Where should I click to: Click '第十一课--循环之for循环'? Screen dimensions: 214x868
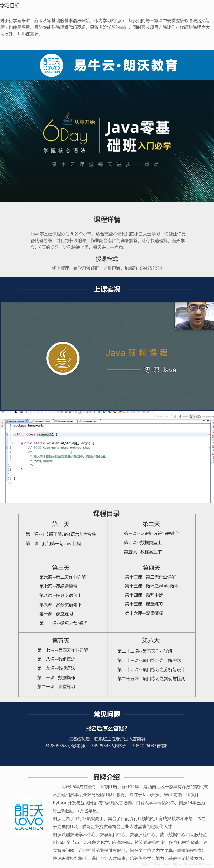tap(63, 623)
